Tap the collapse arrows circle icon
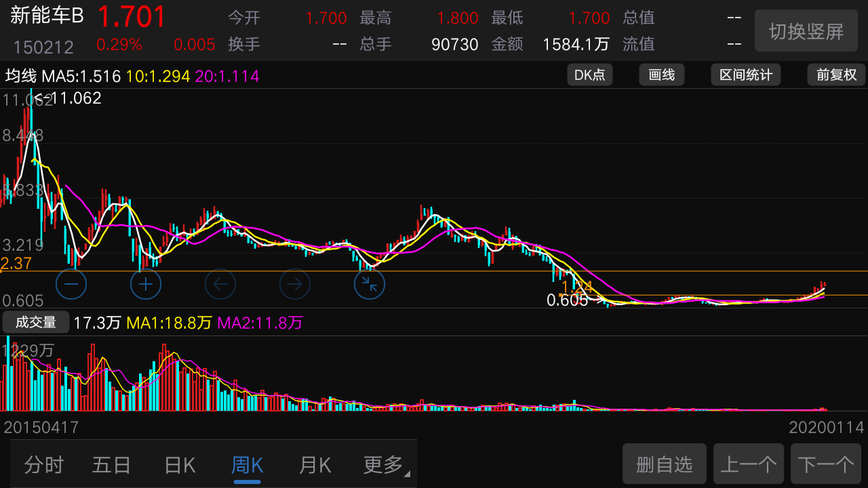Image resolution: width=868 pixels, height=488 pixels. click(370, 284)
